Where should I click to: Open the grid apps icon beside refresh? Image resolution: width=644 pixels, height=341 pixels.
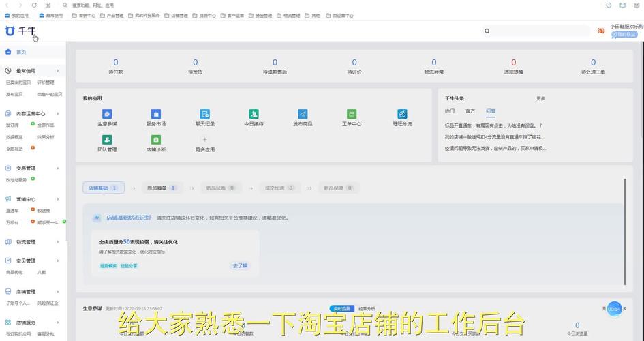48,5
